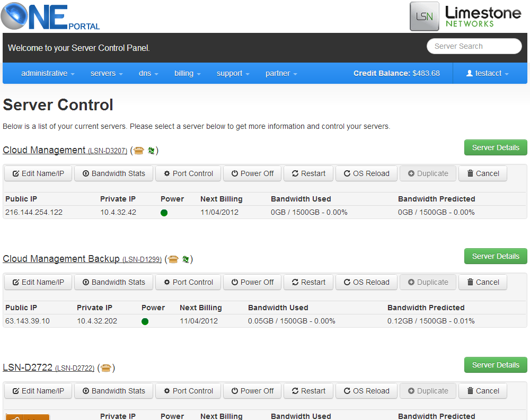Start OS Reload for Cloud Management (LSN-D3207)
This screenshot has height=420, width=530.
point(366,173)
